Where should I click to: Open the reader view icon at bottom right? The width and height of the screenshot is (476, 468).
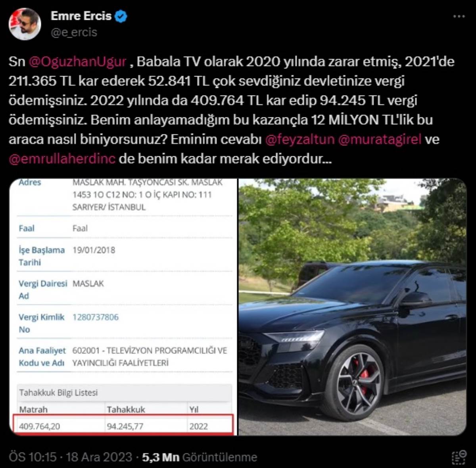(459, 457)
